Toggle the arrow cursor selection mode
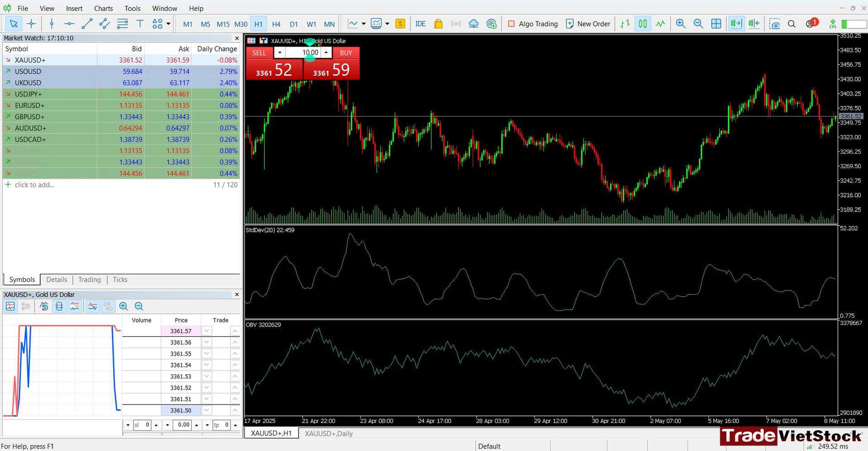The height and width of the screenshot is (451, 868). pos(14,23)
